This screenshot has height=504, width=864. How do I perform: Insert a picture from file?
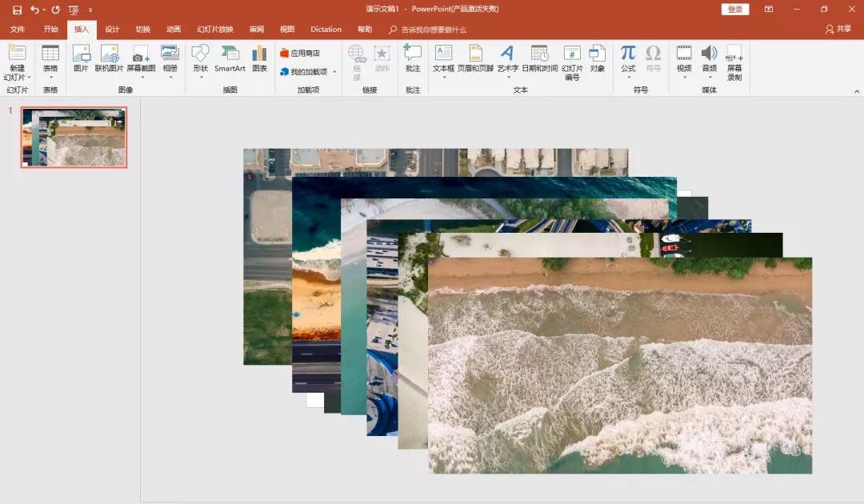pos(81,58)
